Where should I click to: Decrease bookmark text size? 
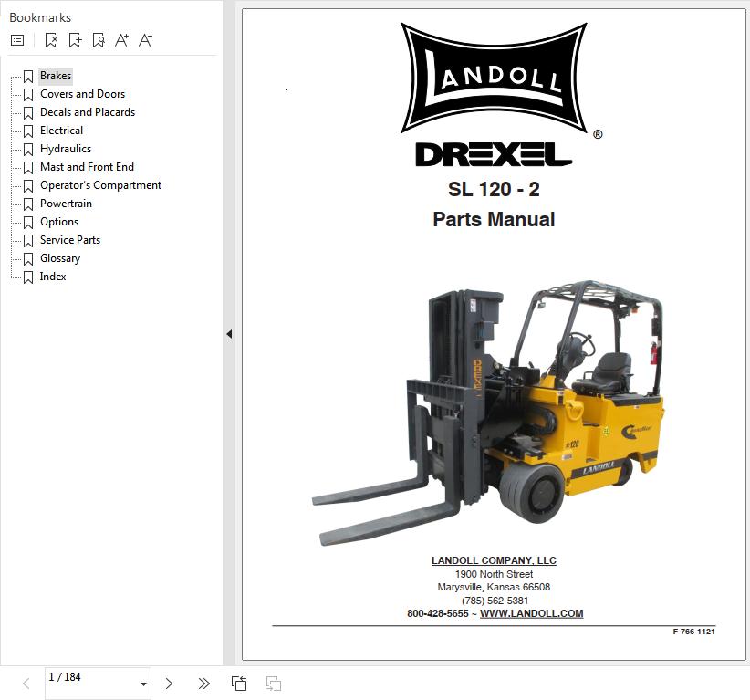pyautogui.click(x=145, y=40)
